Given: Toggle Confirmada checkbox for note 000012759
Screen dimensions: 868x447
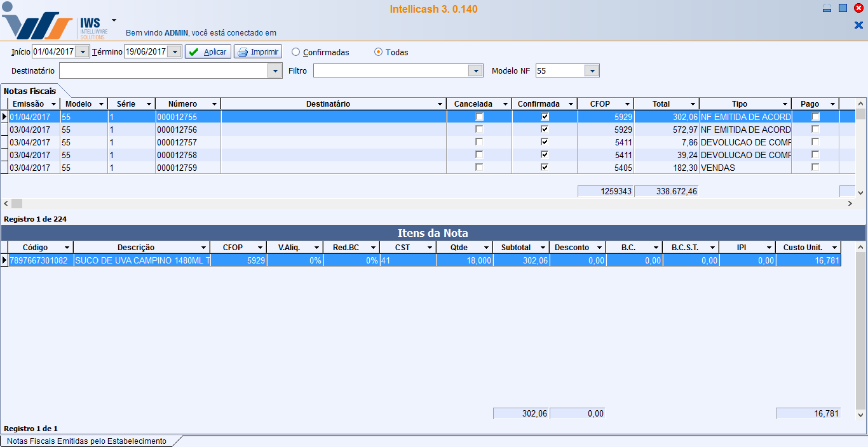Looking at the screenshot, I should (x=545, y=168).
